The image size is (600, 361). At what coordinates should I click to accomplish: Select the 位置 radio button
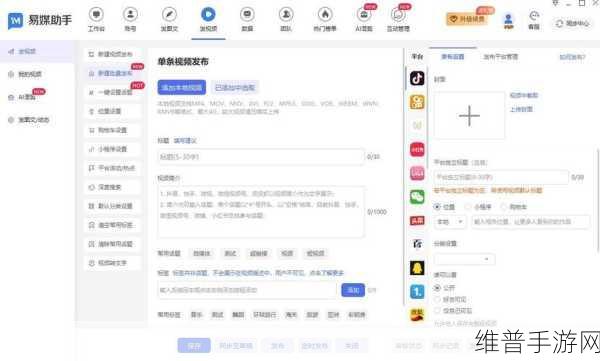point(437,207)
